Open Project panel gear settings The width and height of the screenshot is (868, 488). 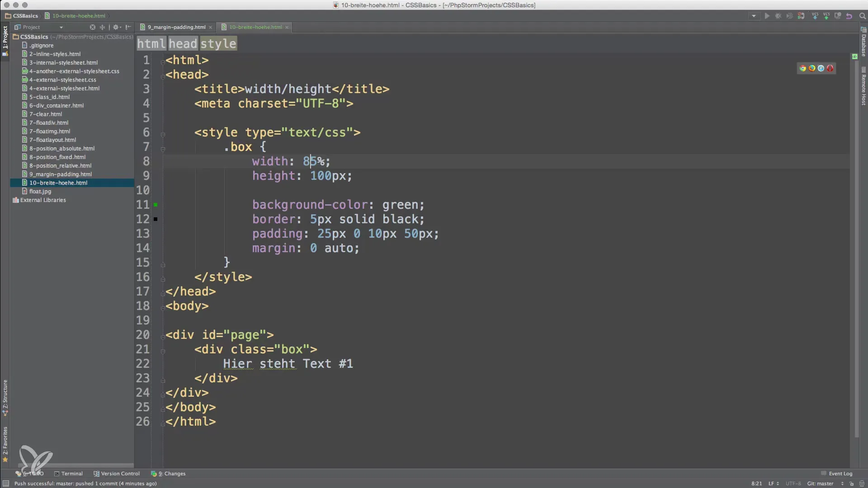(x=117, y=27)
